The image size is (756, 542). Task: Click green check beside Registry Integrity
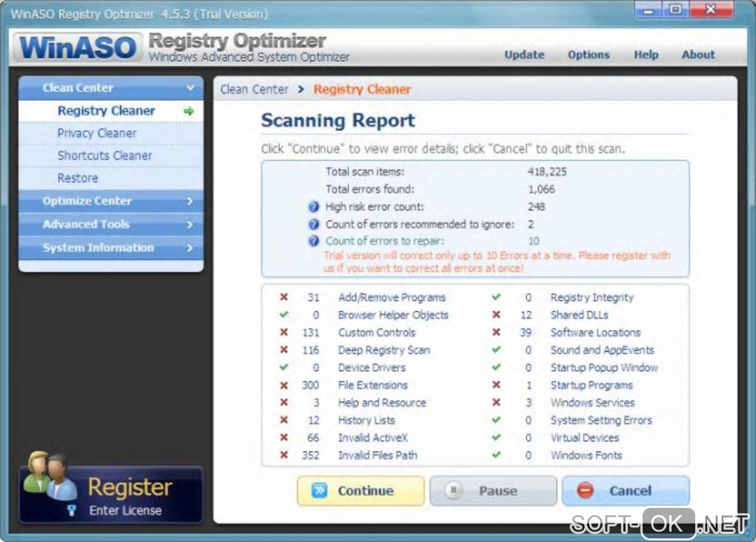496,297
